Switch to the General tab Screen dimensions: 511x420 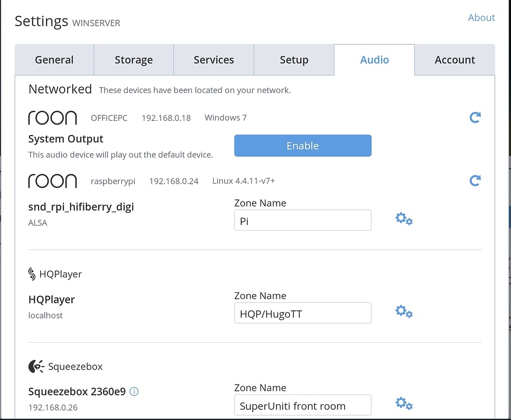[54, 60]
